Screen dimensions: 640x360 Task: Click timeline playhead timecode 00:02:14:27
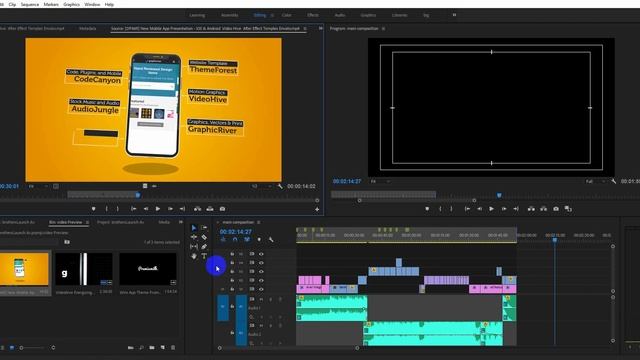(x=236, y=231)
